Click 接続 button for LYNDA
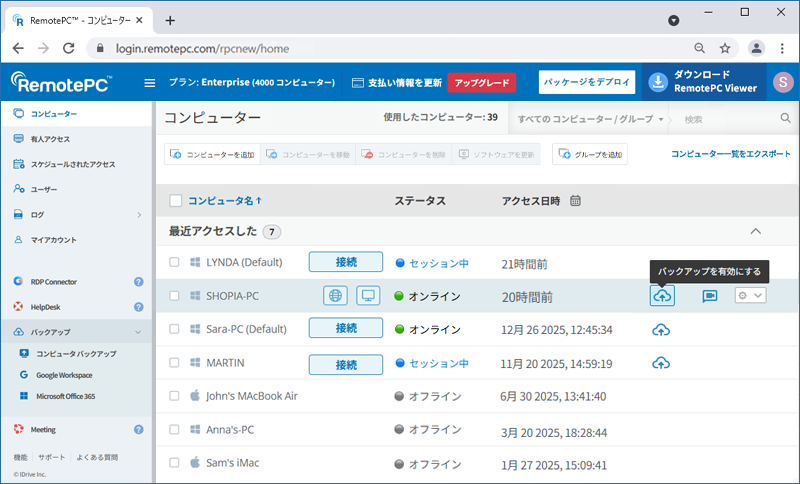 click(346, 262)
